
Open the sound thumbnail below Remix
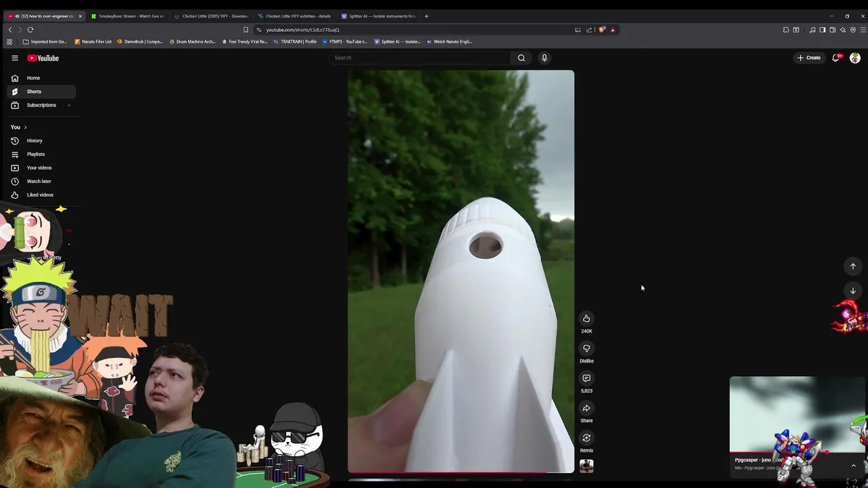click(x=587, y=466)
